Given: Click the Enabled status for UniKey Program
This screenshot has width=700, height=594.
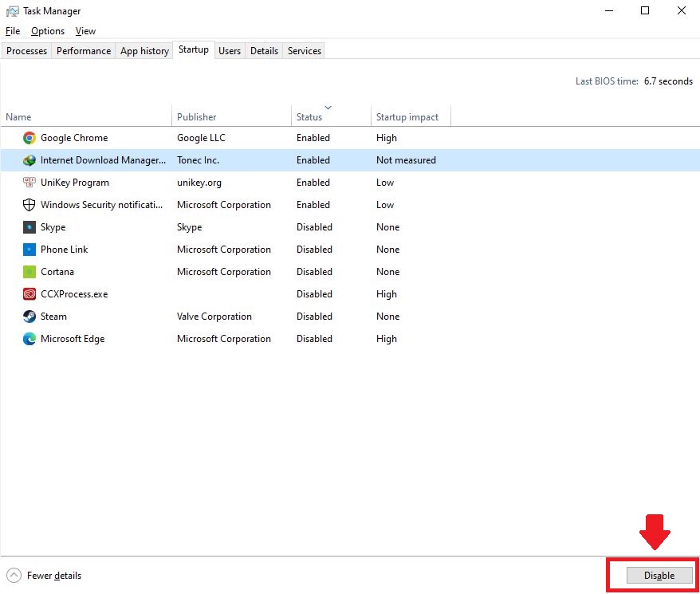Looking at the screenshot, I should coord(313,183).
